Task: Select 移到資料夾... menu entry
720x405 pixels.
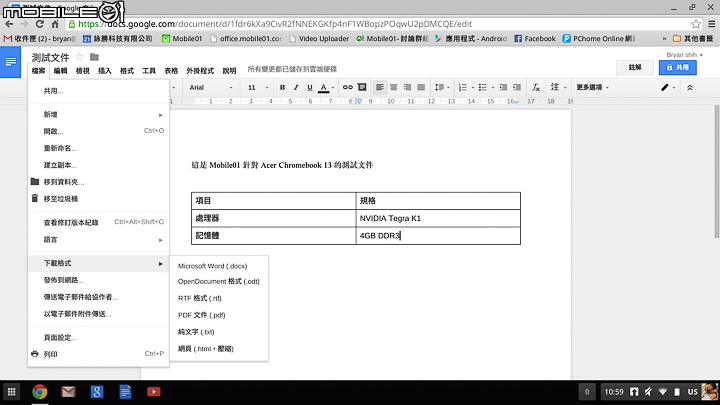Action: click(98, 182)
